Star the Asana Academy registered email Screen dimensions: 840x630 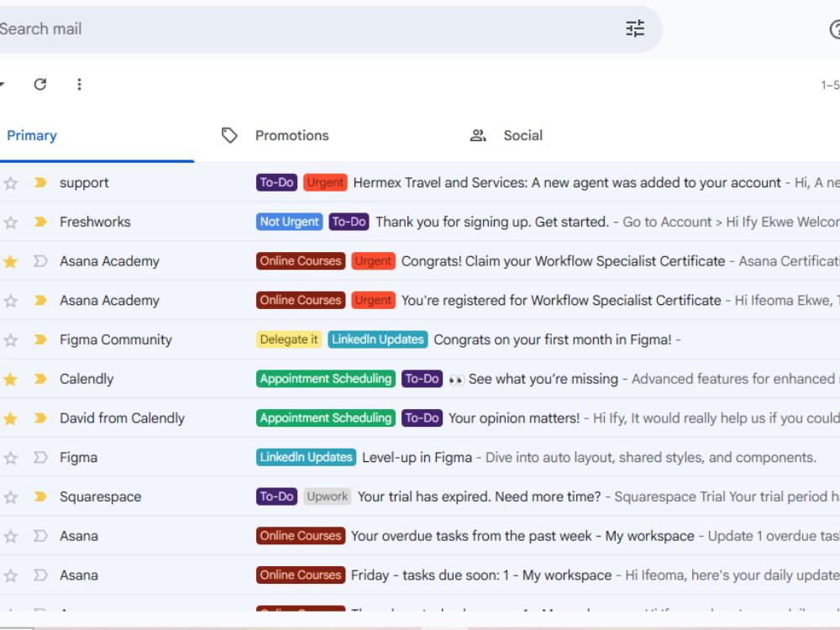click(x=11, y=301)
